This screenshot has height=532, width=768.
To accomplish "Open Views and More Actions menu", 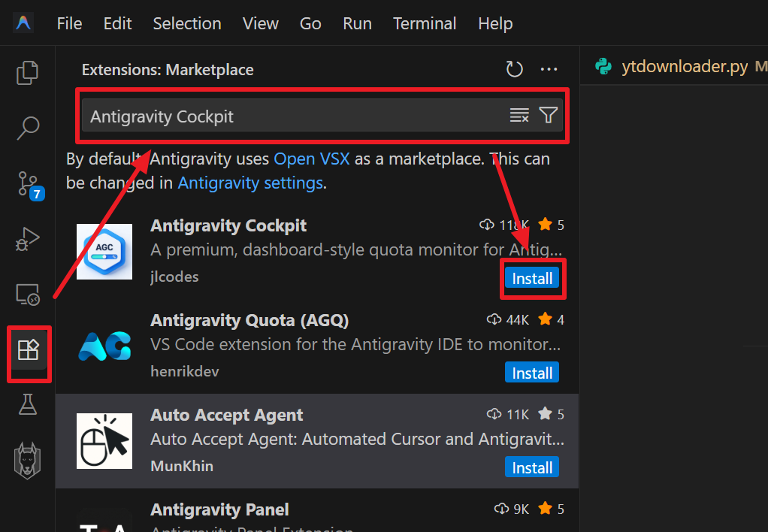I will pos(549,69).
